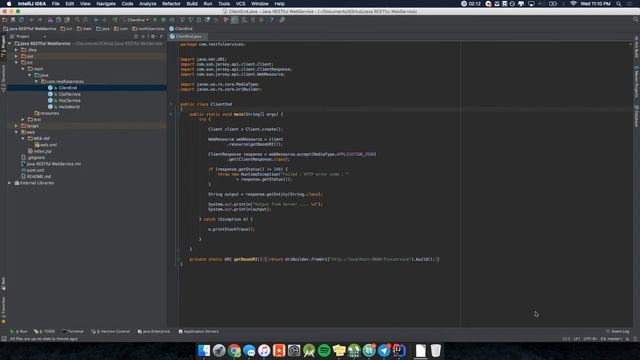Collapse the com.restfulservices package arrow

coord(36,82)
